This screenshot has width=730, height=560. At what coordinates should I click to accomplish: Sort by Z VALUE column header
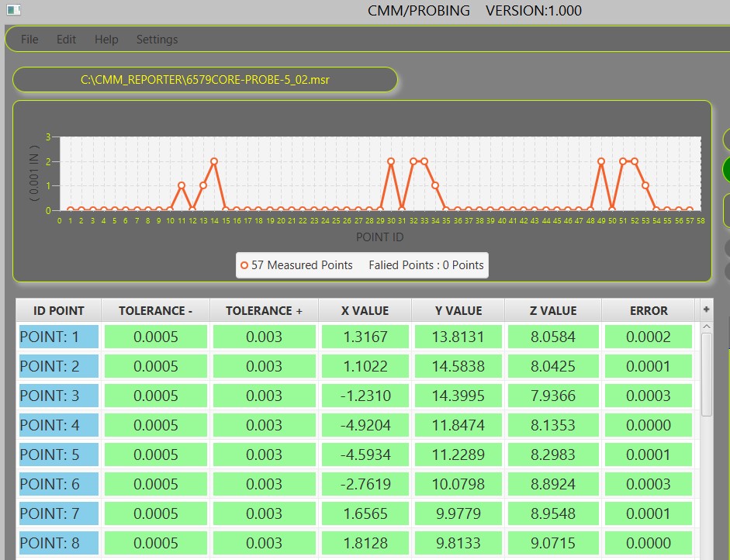click(x=553, y=310)
